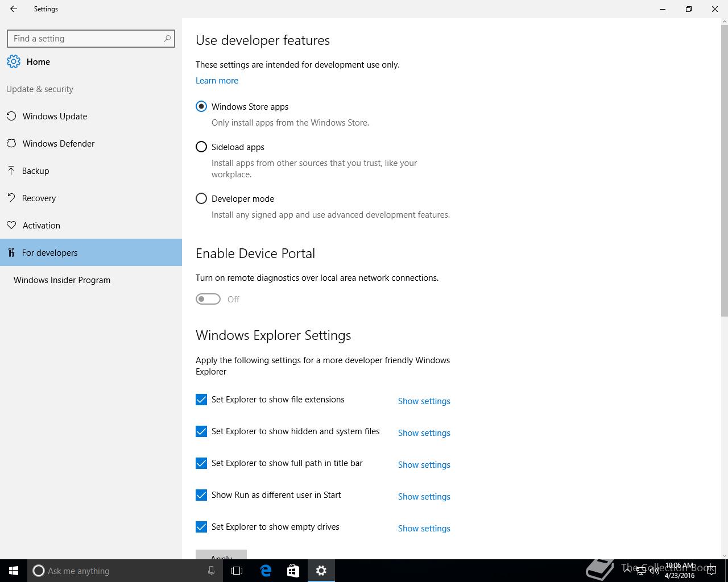
Task: Uncheck Show Run as different user in Start
Action: [201, 495]
